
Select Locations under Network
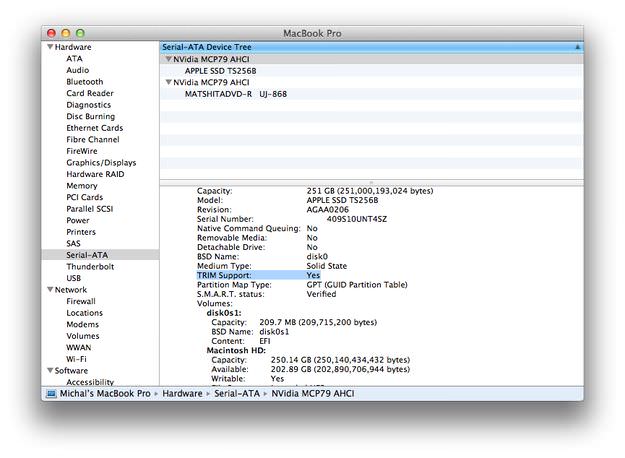[x=85, y=313]
